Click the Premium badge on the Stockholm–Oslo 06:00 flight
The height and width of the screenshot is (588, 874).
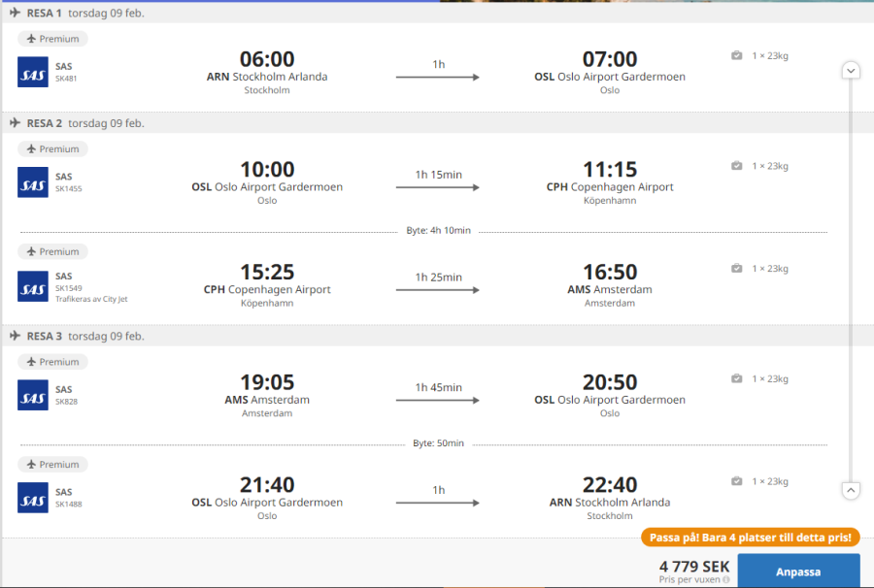click(52, 39)
